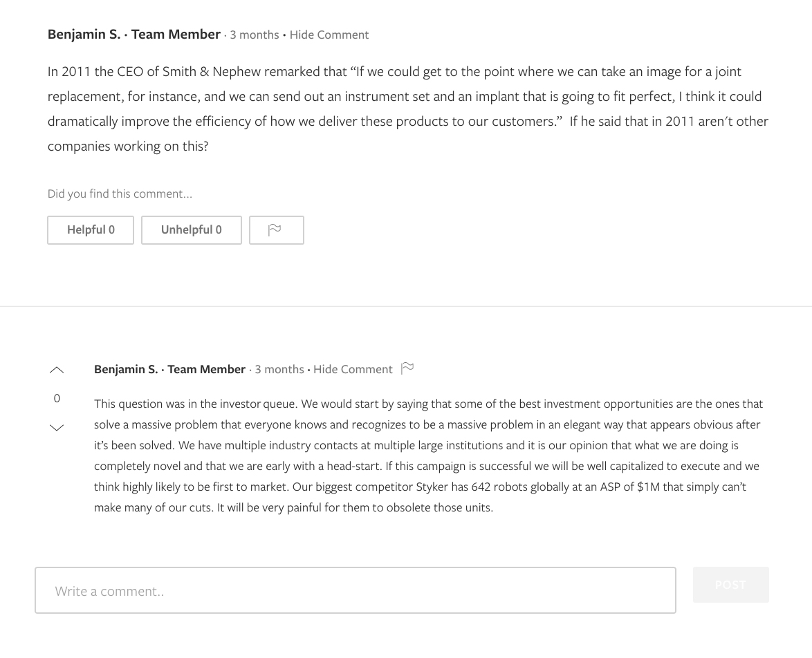Click the Smith & Nephew CEO quote paragraph

tap(407, 109)
